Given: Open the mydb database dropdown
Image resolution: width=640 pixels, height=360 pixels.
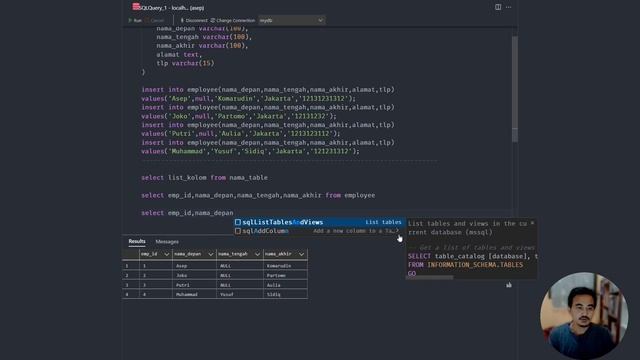Looking at the screenshot, I should click(x=292, y=20).
